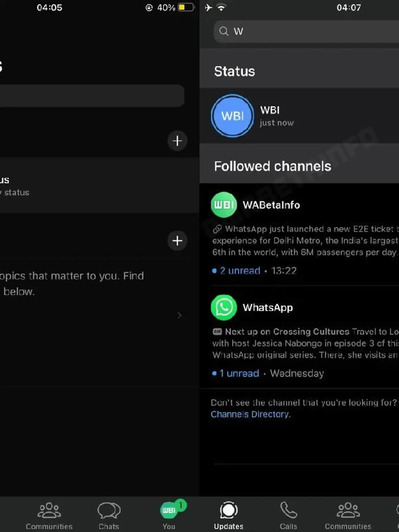Open the WABetaInfo channel avatar
The width and height of the screenshot is (399, 532).
pyautogui.click(x=224, y=205)
